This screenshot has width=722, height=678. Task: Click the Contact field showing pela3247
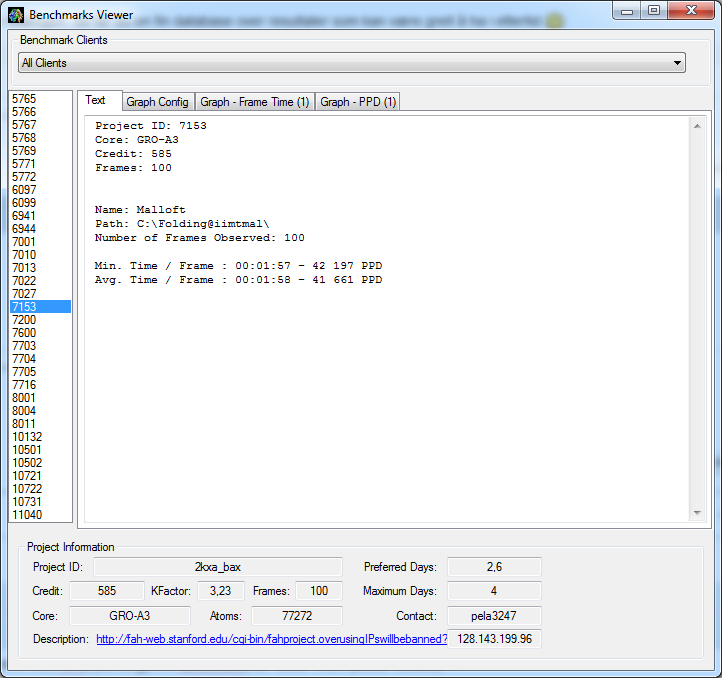point(495,616)
